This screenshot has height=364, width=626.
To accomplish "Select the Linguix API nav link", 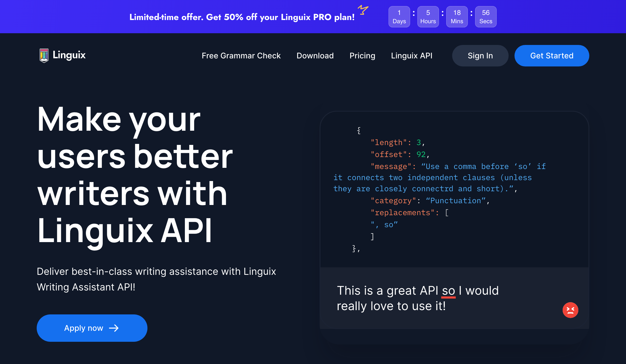I will click(x=411, y=56).
